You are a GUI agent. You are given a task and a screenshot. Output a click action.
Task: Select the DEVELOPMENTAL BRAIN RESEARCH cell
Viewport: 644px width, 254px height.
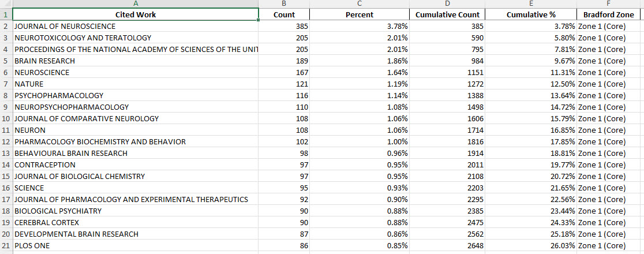point(136,234)
